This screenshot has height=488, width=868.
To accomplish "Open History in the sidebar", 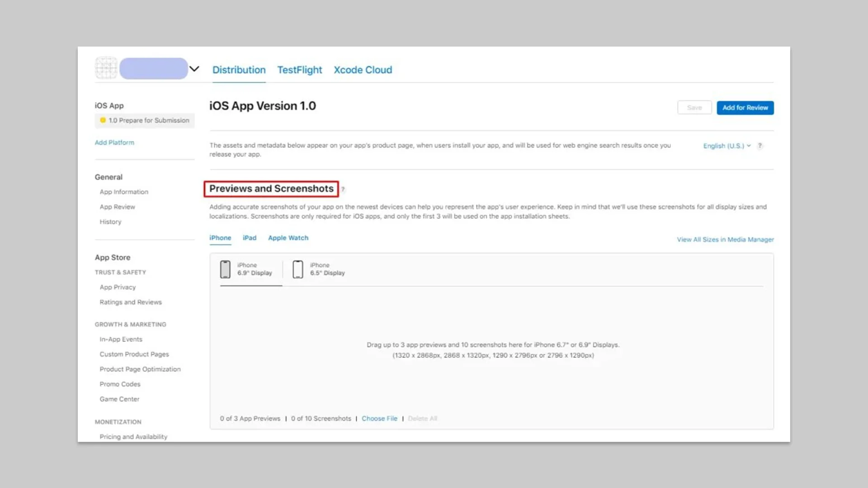I will [111, 221].
